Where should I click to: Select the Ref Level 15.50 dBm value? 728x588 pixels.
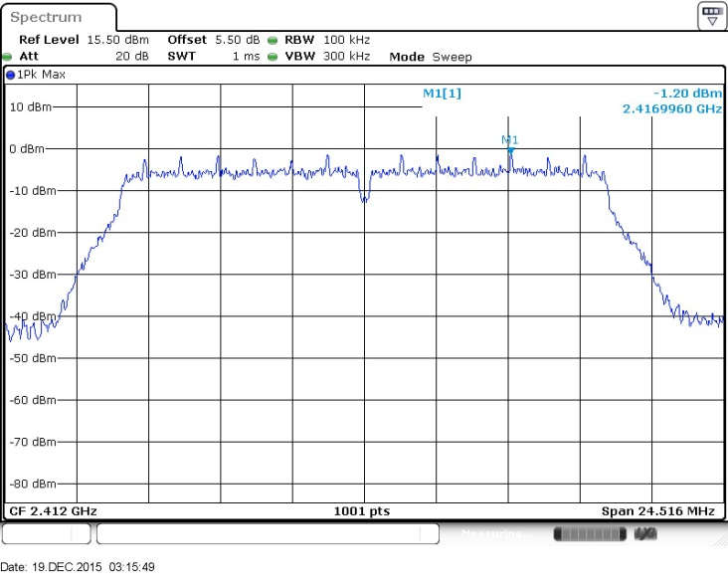tap(118, 40)
